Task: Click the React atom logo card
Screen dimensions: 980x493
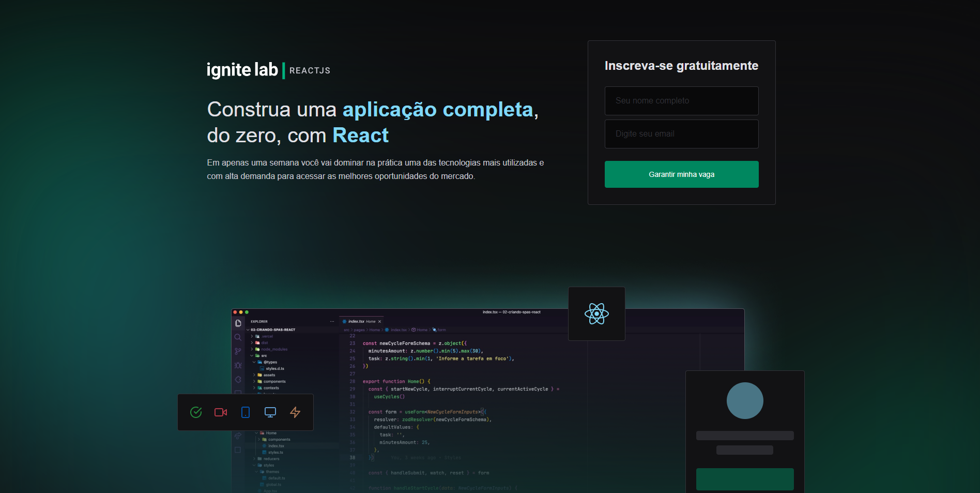Action: tap(596, 313)
